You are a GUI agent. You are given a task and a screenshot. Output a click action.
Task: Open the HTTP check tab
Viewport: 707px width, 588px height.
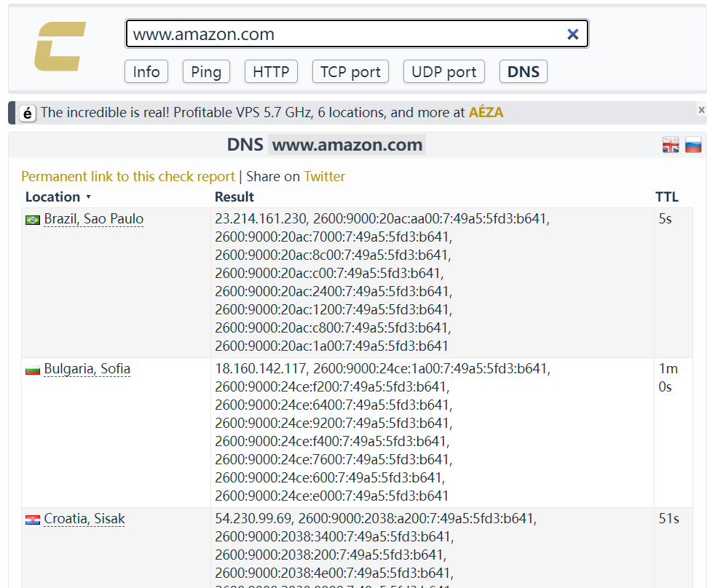point(271,71)
